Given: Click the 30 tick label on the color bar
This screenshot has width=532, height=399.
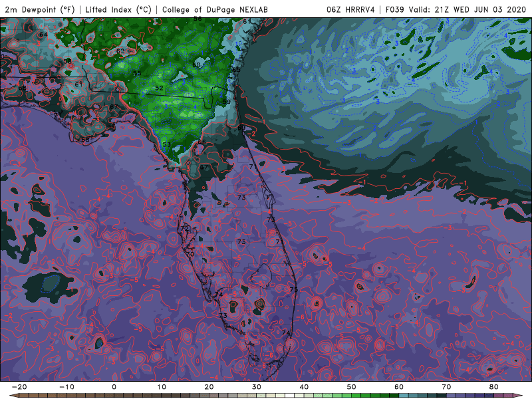Looking at the screenshot, I should 257,387.
